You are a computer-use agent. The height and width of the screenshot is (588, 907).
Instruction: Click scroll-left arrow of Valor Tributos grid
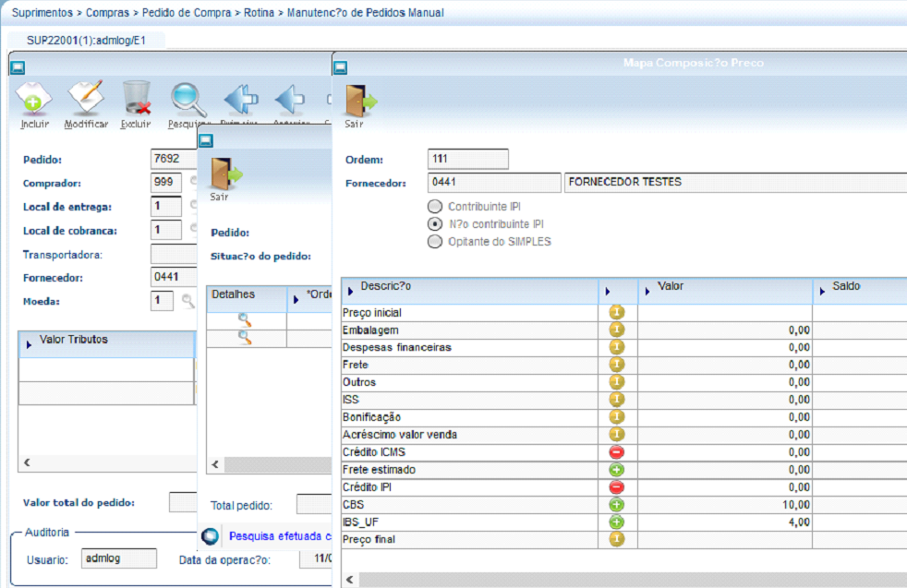pyautogui.click(x=27, y=462)
